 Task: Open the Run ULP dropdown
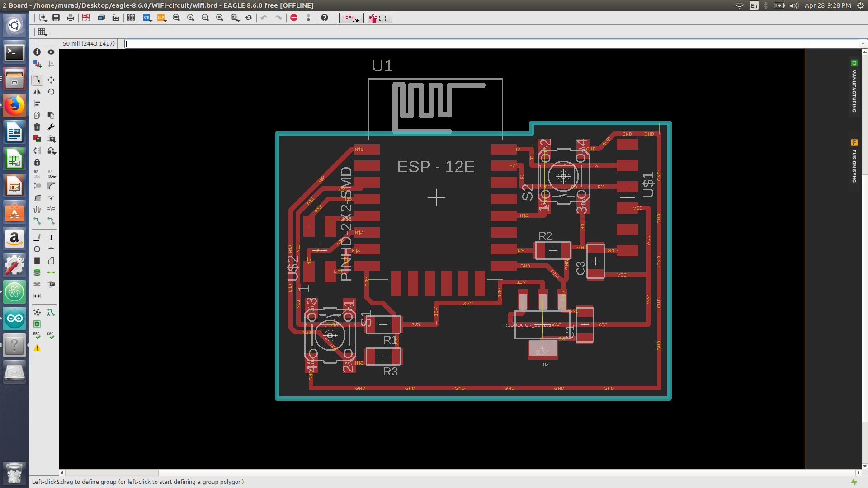tap(162, 18)
